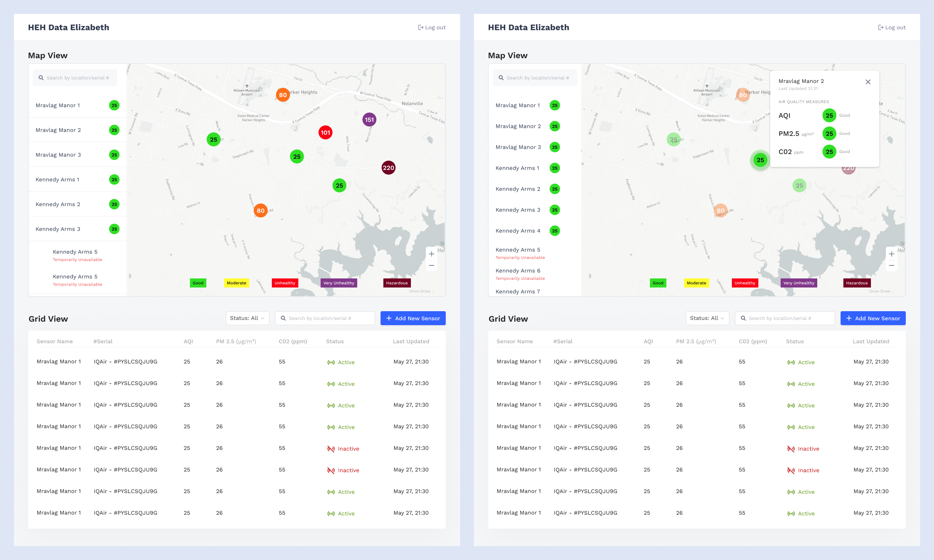Screen dimensions: 934x560
Task: Click the red 101 map marker
Action: point(325,132)
